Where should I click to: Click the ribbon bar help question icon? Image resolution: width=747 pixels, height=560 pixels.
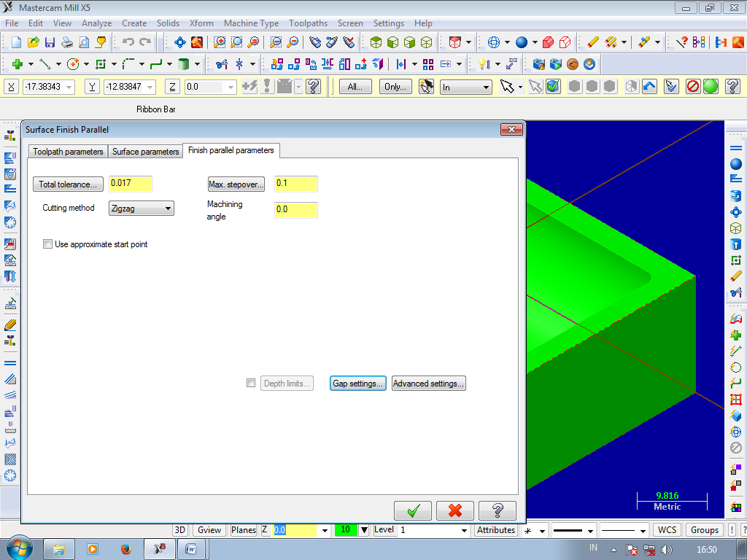(x=732, y=87)
